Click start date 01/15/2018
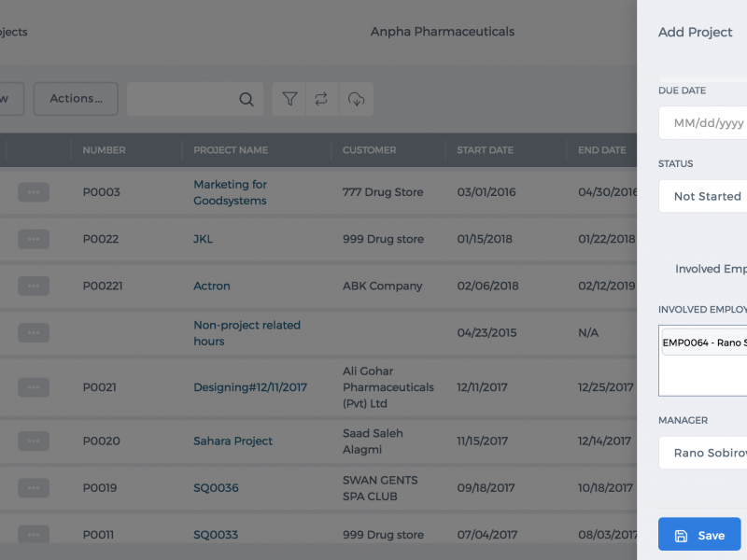Screen dimensions: 747x560 pyautogui.click(x=485, y=239)
